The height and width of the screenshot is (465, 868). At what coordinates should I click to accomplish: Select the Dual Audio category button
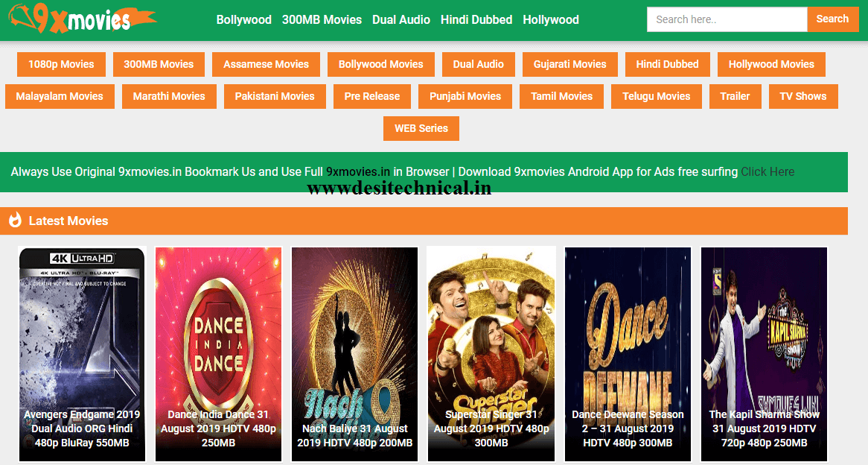[x=478, y=64]
